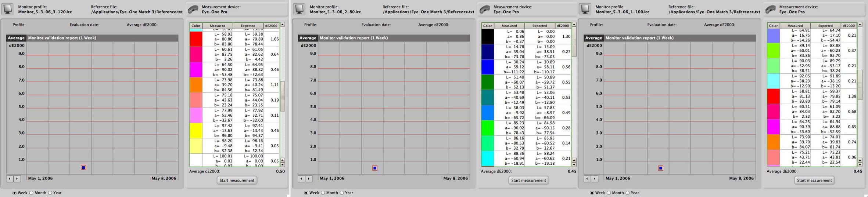
Task: Click lime green swatch with dE 0.37 in 1-100 table
Action: [x=774, y=51]
